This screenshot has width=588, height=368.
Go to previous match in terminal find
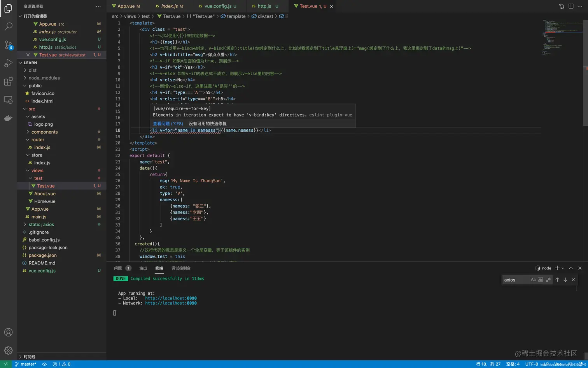click(557, 280)
